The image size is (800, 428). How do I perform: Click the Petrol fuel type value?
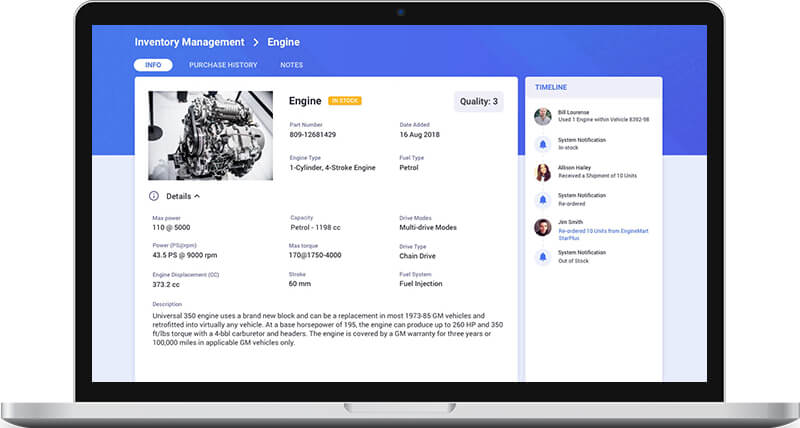(409, 167)
